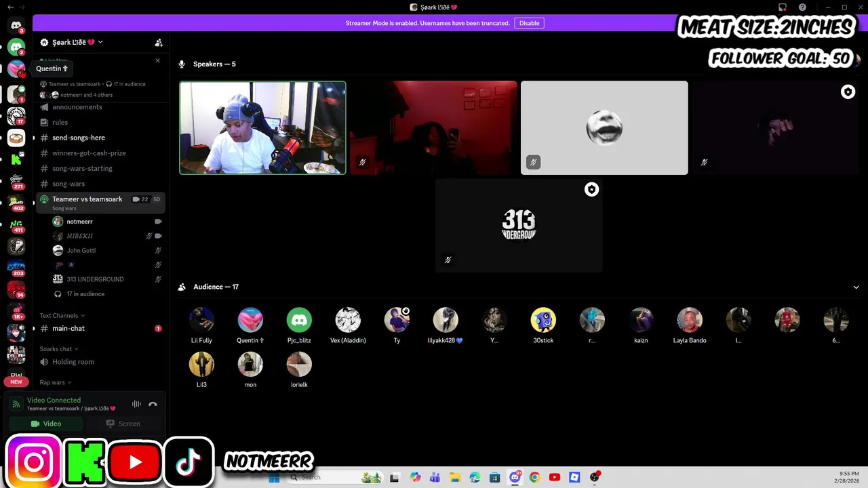This screenshot has height=488, width=868.
Task: Open Windows Start menu
Action: click(x=274, y=477)
